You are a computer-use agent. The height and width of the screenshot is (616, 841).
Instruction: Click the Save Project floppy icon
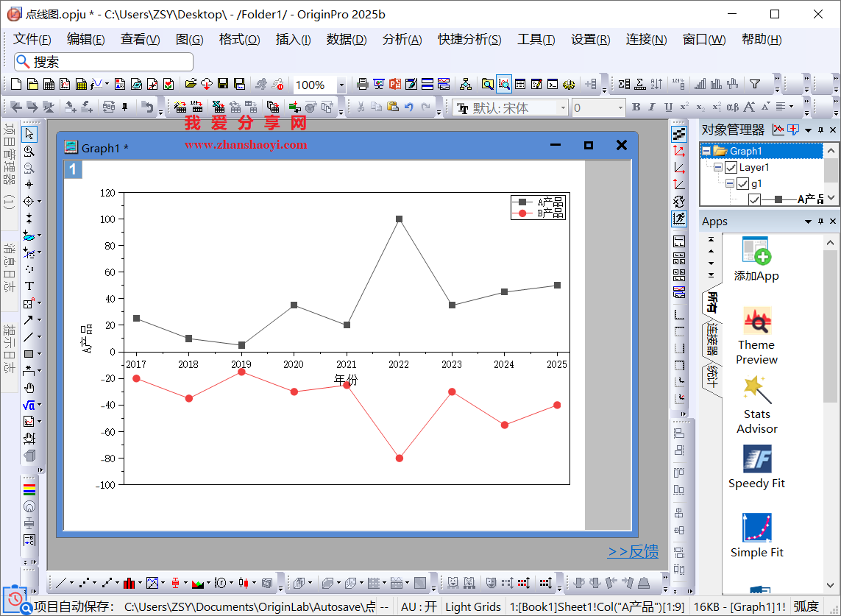223,85
